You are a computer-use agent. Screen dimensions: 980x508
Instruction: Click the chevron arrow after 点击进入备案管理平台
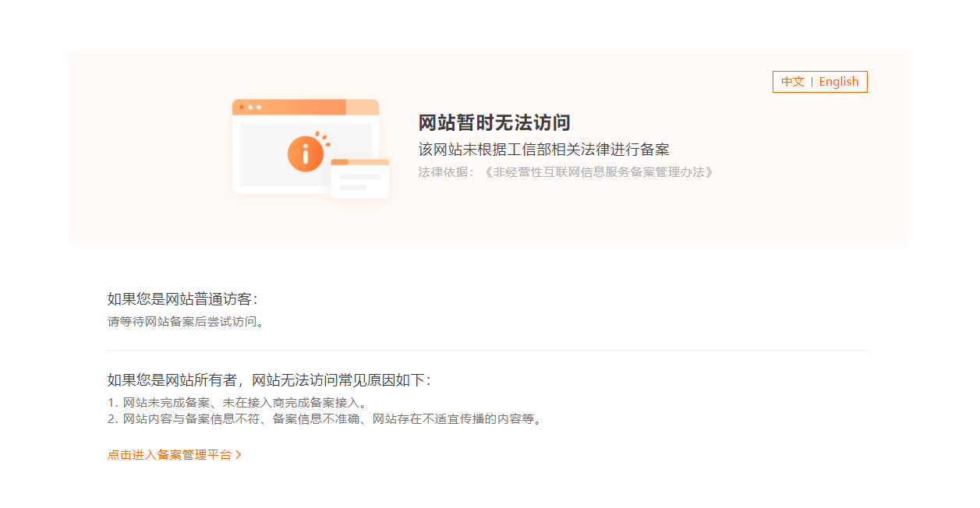239,455
